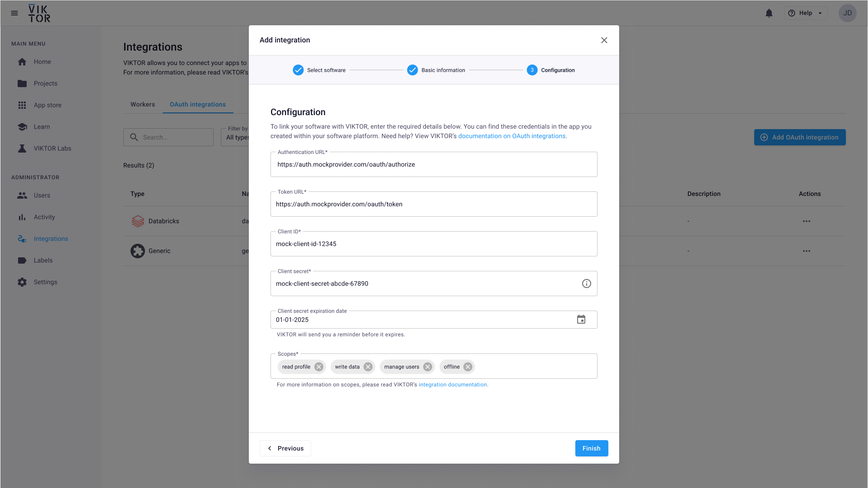The width and height of the screenshot is (868, 488).
Task: Open the JD user avatar menu
Action: [x=847, y=13]
